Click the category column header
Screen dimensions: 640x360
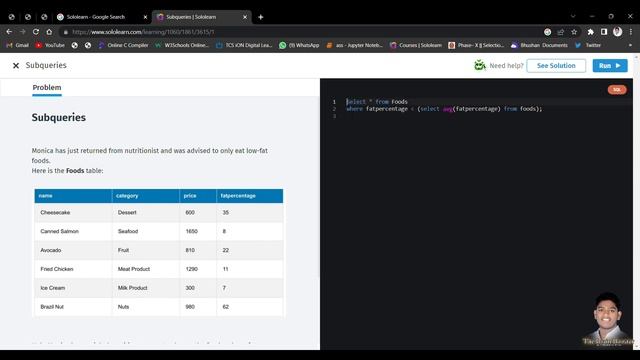[x=146, y=196]
